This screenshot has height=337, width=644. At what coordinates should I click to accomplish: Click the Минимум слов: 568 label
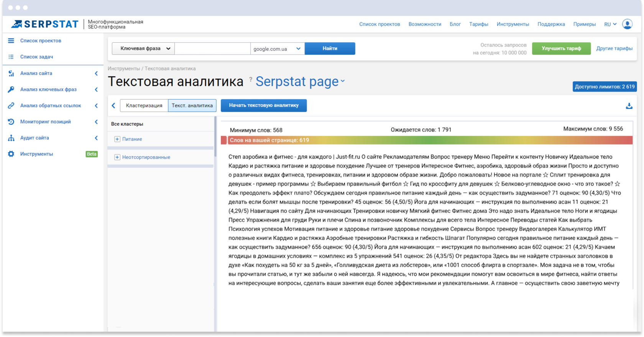[256, 130]
